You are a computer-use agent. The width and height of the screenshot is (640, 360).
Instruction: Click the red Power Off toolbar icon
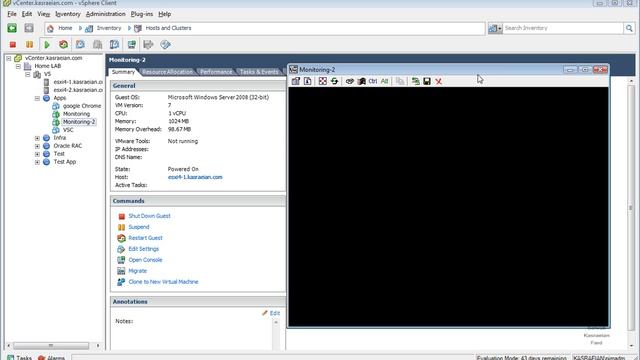(13, 44)
